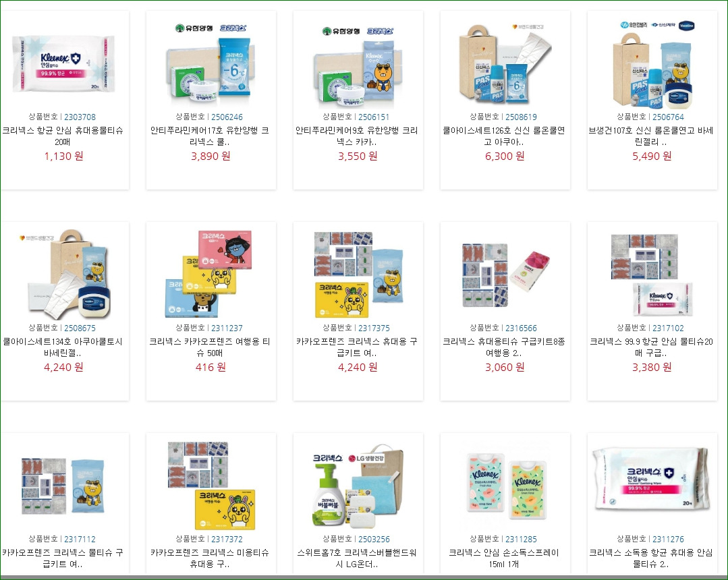Open 크리넥스 항균 안심 휴대용물티슈 20매 title

click(63, 136)
